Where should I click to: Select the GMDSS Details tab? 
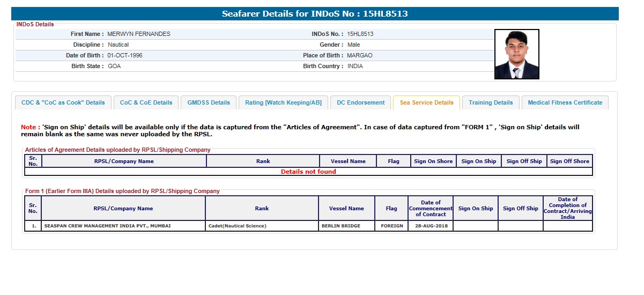pyautogui.click(x=209, y=102)
